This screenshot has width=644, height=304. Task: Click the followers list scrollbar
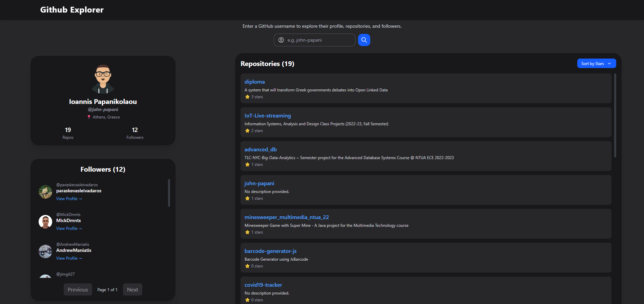pyautogui.click(x=169, y=193)
